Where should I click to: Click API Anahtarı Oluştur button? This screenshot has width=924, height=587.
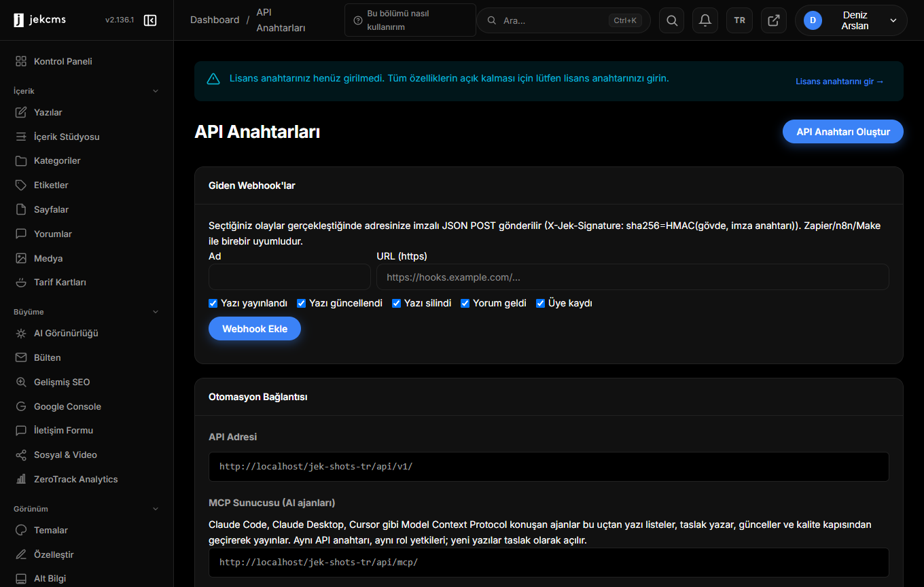(843, 132)
